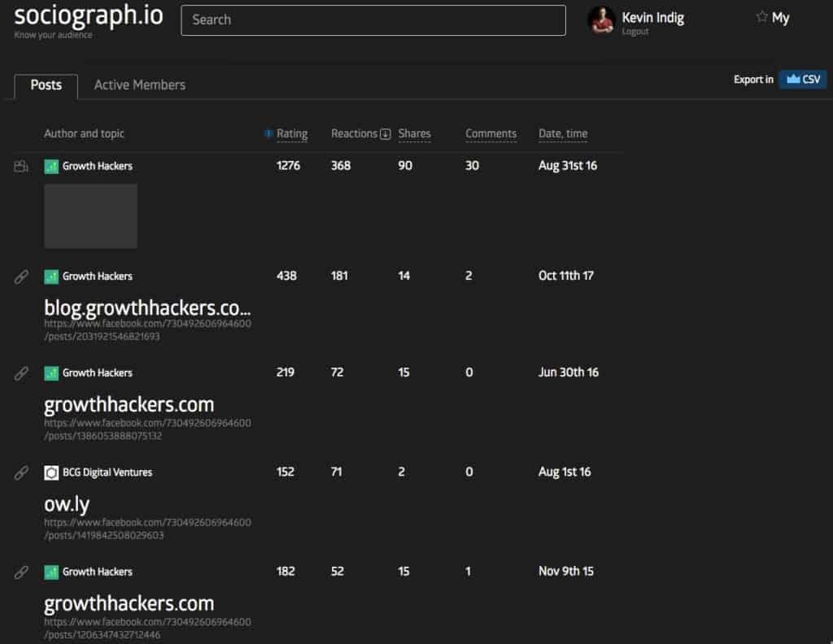833x644 pixels.
Task: Open the grey video thumbnail
Action: (x=90, y=216)
